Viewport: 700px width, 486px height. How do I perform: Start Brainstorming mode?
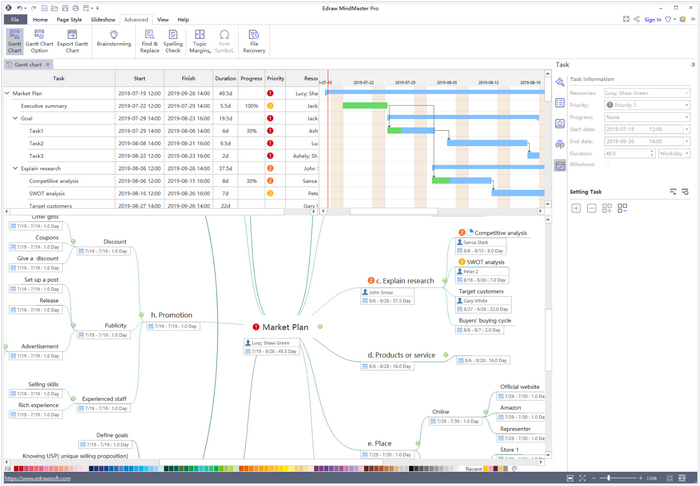[x=114, y=38]
